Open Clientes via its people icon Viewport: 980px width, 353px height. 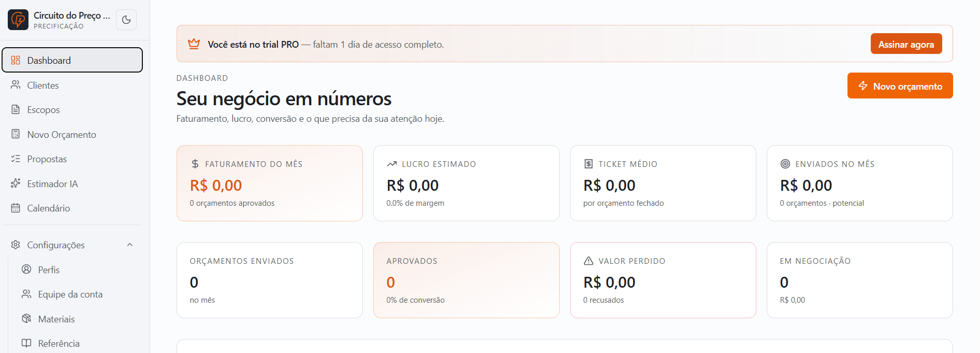click(16, 84)
